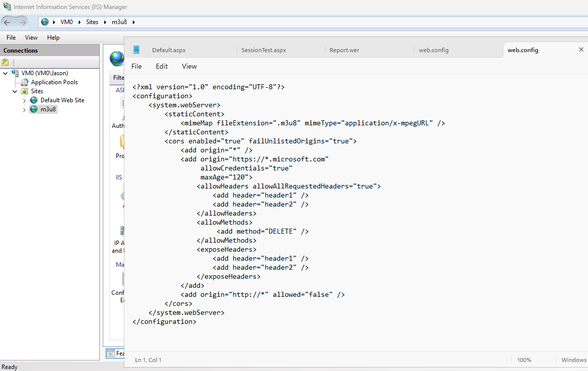The height and width of the screenshot is (371, 588).
Task: Click the xml version declaration line
Action: pos(209,87)
